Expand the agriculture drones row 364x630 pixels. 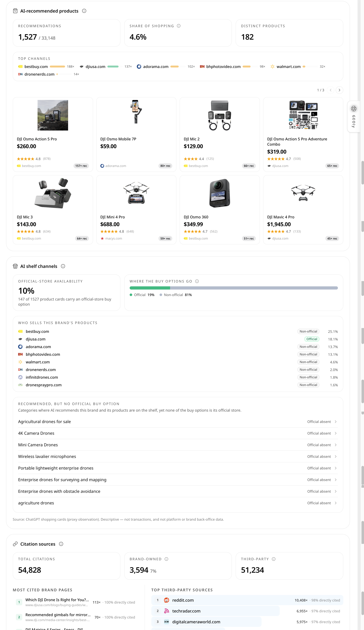click(x=178, y=503)
